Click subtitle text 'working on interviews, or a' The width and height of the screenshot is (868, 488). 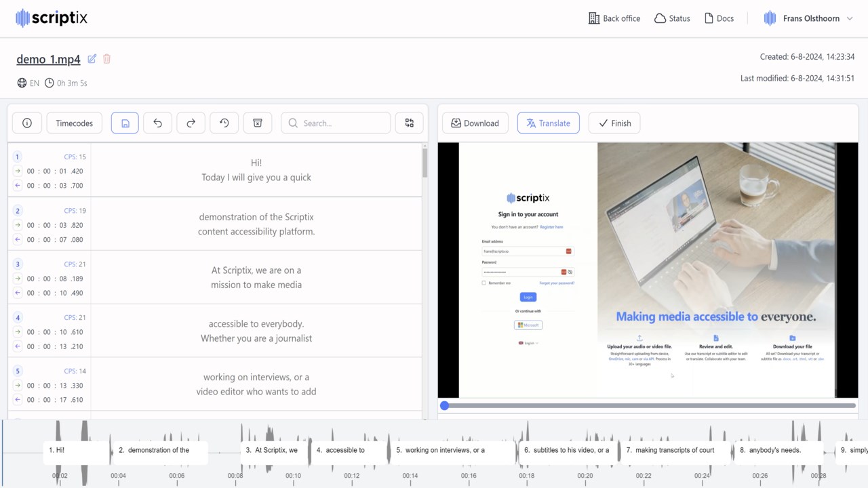pyautogui.click(x=256, y=378)
